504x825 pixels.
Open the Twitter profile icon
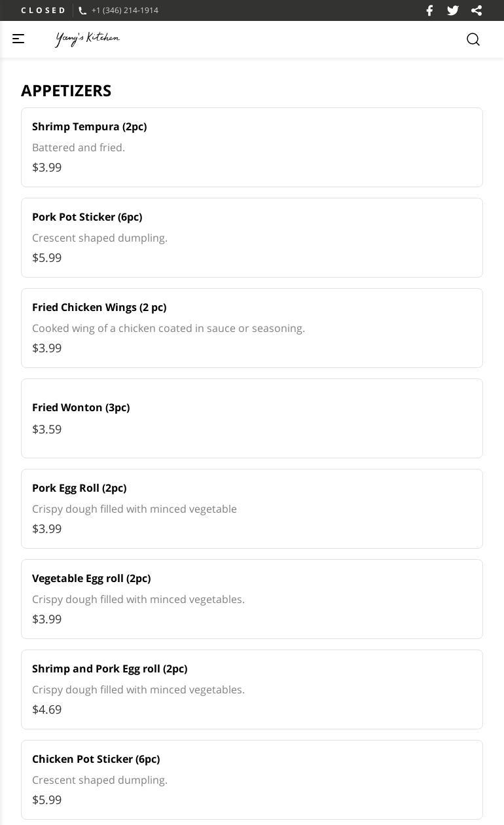(453, 10)
